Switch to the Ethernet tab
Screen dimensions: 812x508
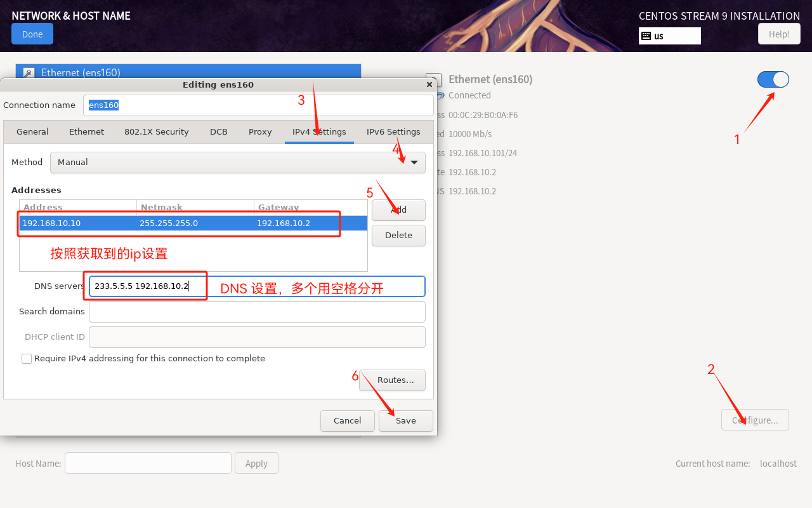(86, 132)
